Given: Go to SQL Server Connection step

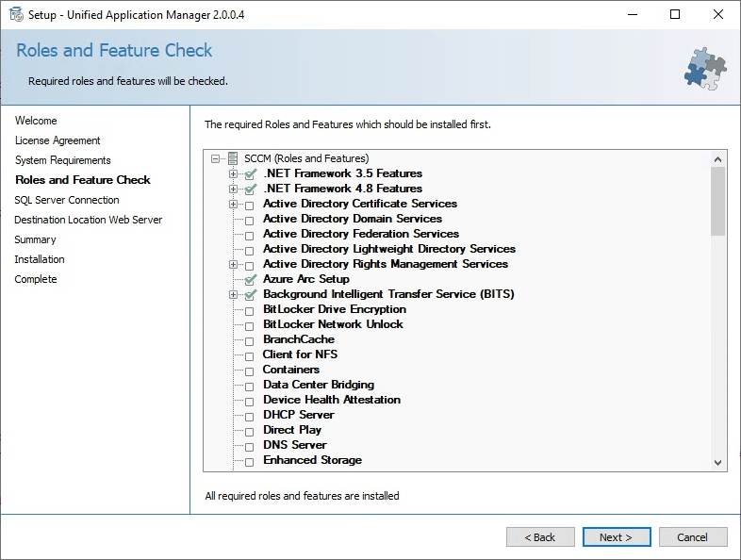Looking at the screenshot, I should pyautogui.click(x=67, y=200).
